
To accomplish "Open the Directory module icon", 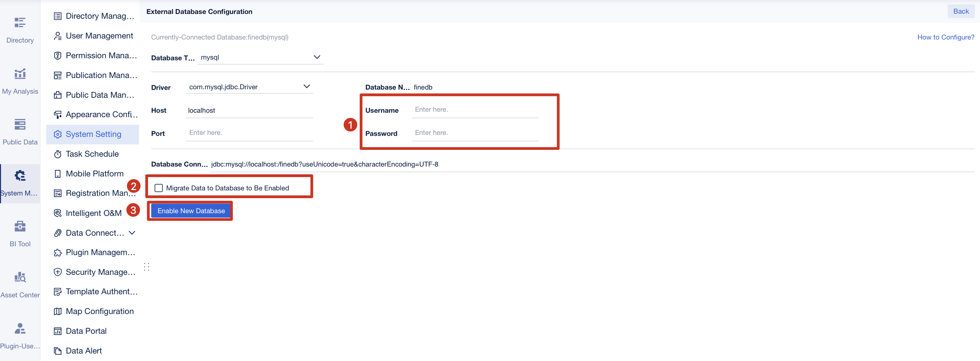I will tap(20, 22).
